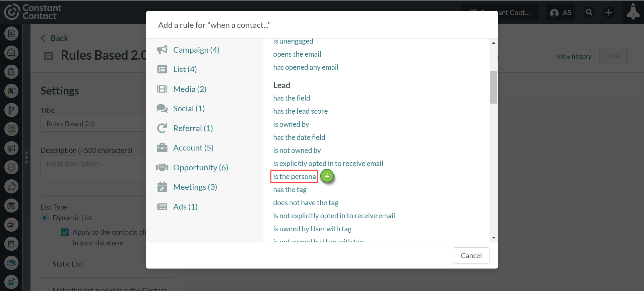644x291 pixels.
Task: Click the search magnifier icon in header
Action: pos(589,12)
